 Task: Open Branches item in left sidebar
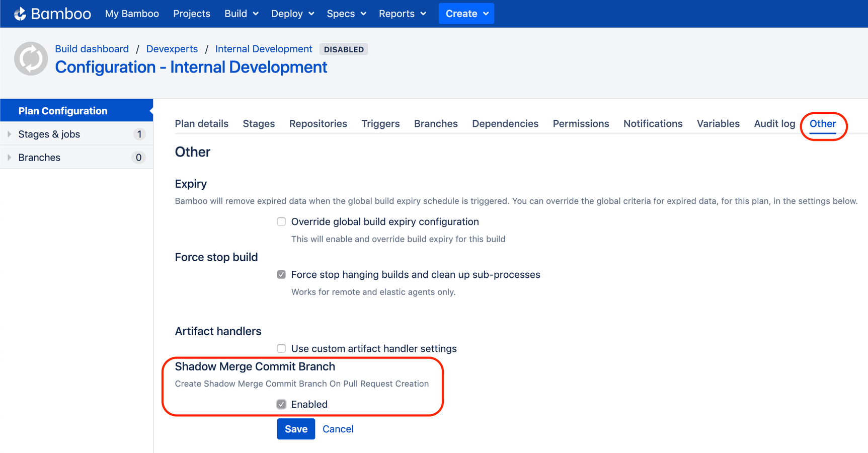click(x=76, y=158)
